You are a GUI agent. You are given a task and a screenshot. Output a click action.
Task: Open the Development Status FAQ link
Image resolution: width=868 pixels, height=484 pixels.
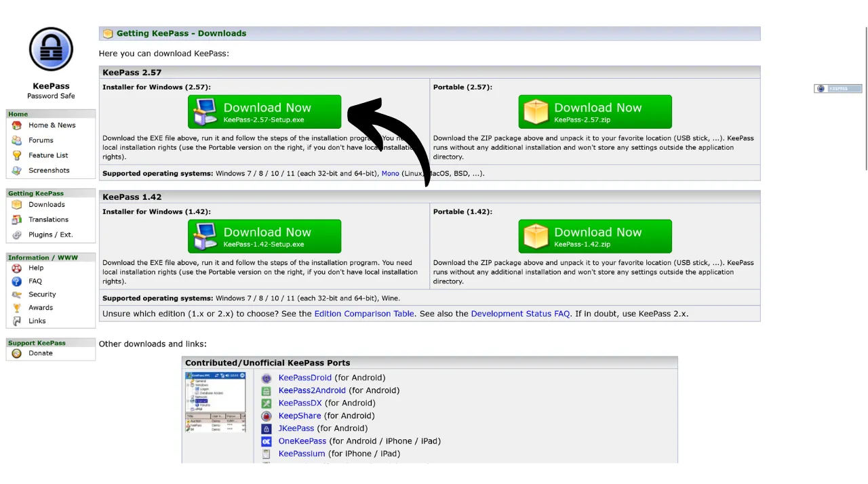(520, 314)
